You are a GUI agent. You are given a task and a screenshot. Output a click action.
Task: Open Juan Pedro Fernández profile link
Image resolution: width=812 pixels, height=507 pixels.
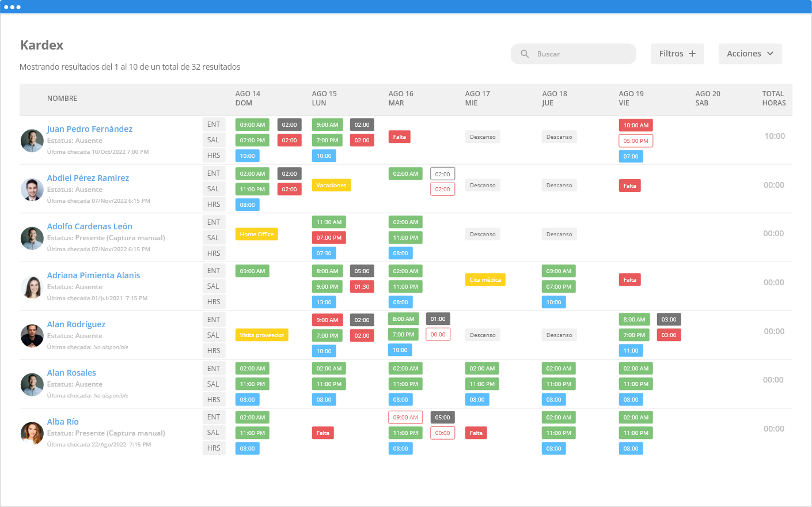tap(90, 129)
